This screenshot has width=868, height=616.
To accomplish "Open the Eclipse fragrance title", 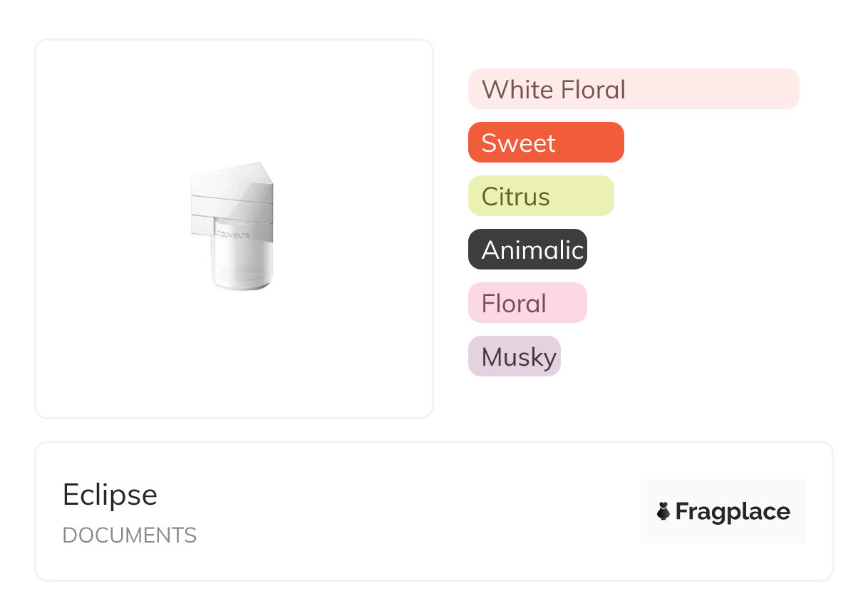I will tap(110, 495).
